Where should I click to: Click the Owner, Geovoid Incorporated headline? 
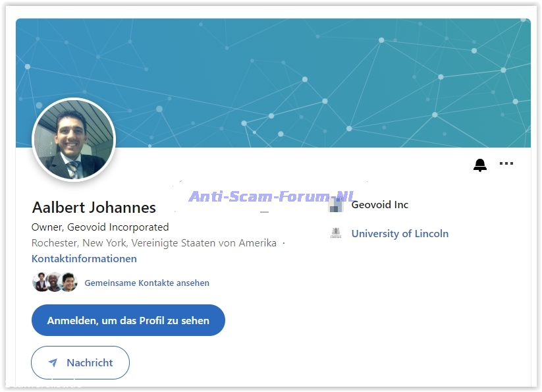(x=100, y=227)
